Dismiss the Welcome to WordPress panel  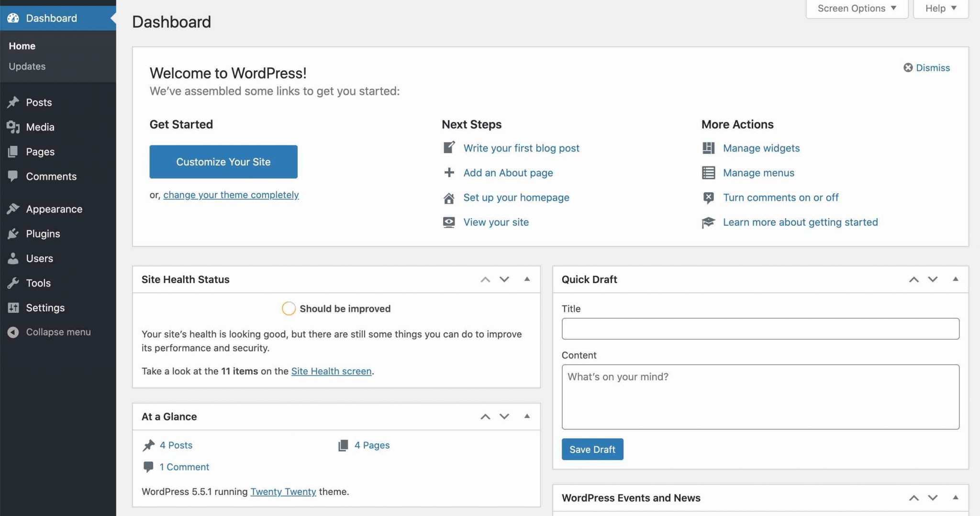click(926, 68)
